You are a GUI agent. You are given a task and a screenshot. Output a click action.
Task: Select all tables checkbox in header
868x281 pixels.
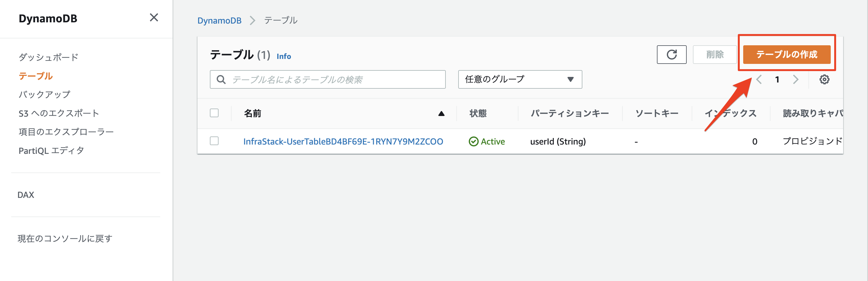214,113
